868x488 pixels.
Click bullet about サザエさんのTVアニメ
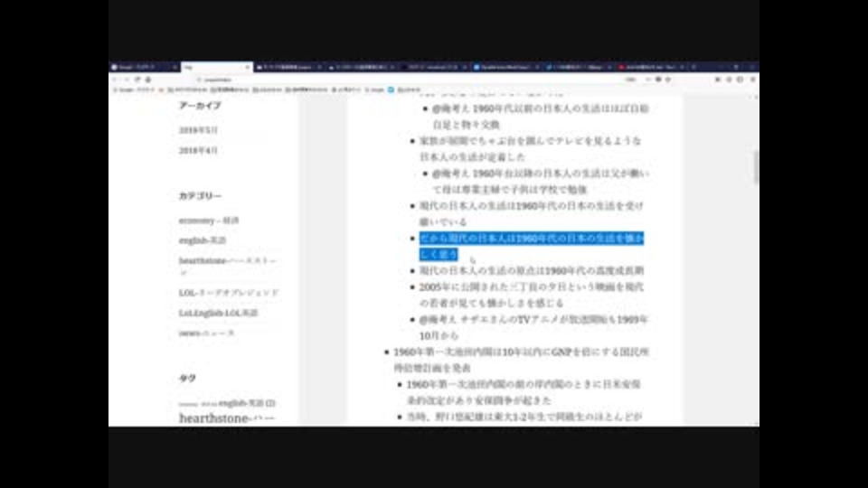pos(533,327)
